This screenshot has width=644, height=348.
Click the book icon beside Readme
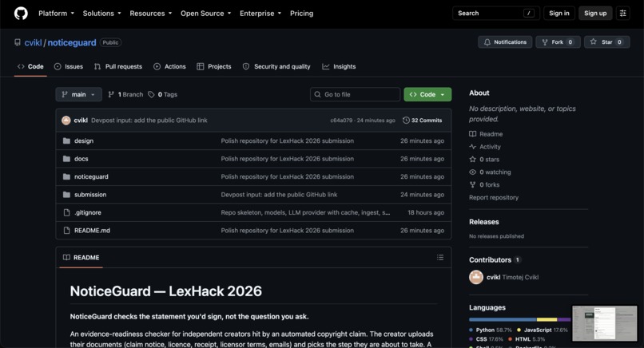[473, 134]
